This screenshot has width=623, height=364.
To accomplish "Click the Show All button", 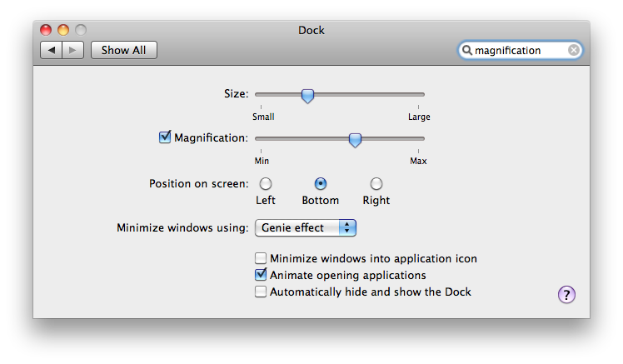I will coord(124,50).
